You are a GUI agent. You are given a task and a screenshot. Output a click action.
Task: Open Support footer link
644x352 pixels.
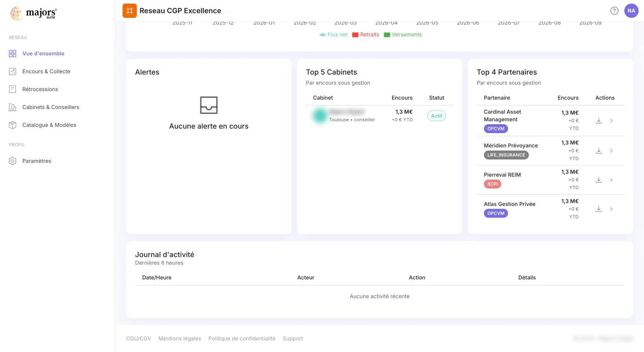tap(293, 339)
